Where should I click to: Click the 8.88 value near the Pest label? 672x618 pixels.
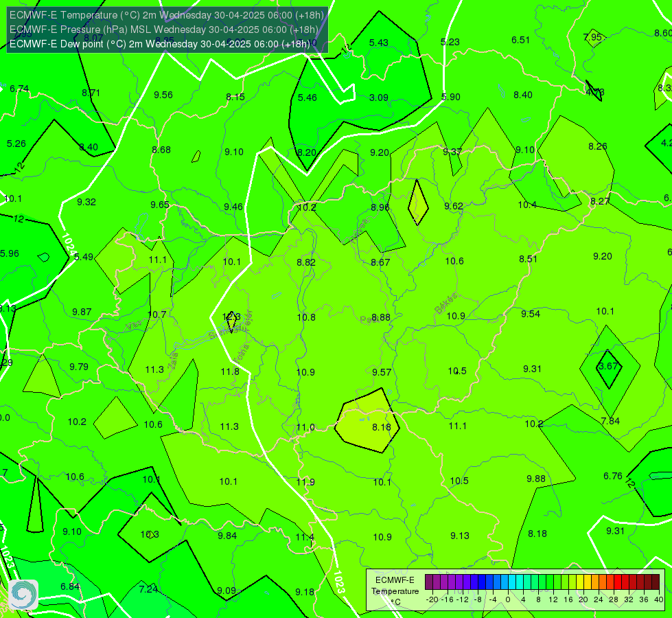tap(381, 317)
